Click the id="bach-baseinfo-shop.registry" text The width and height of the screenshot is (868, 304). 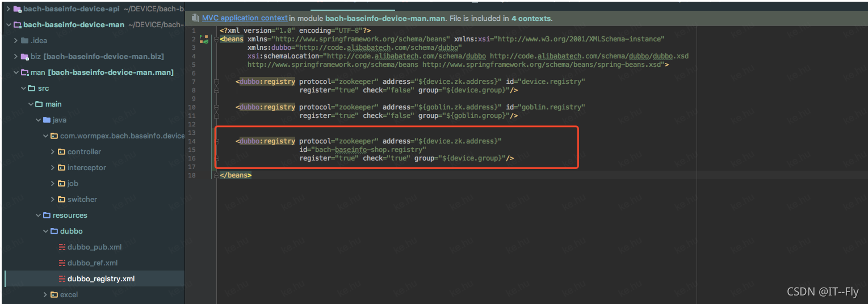[363, 150]
